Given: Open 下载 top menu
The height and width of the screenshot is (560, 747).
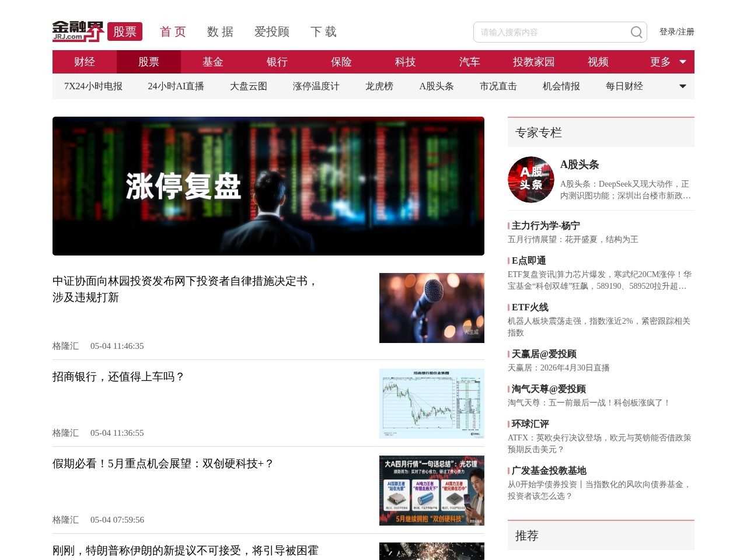Looking at the screenshot, I should (324, 32).
